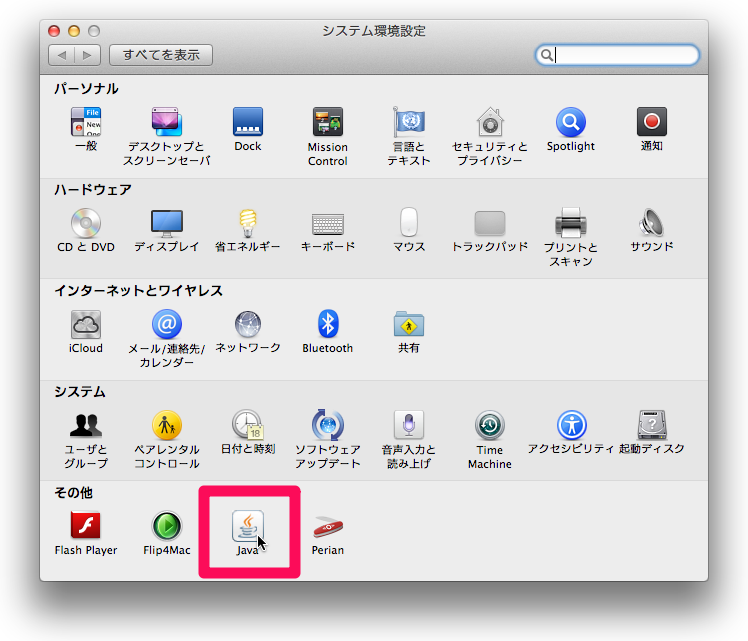Open the Perian preference pane
The height and width of the screenshot is (641, 748).
pos(328,526)
